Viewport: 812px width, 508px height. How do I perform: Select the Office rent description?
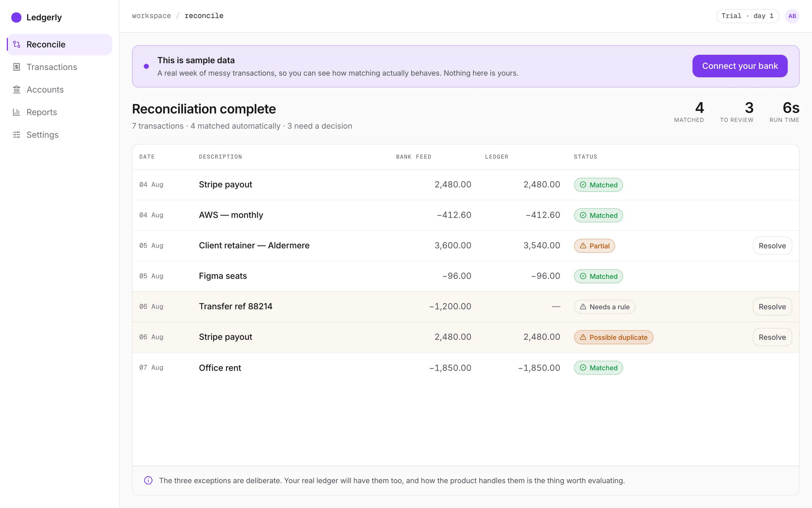coord(220,367)
